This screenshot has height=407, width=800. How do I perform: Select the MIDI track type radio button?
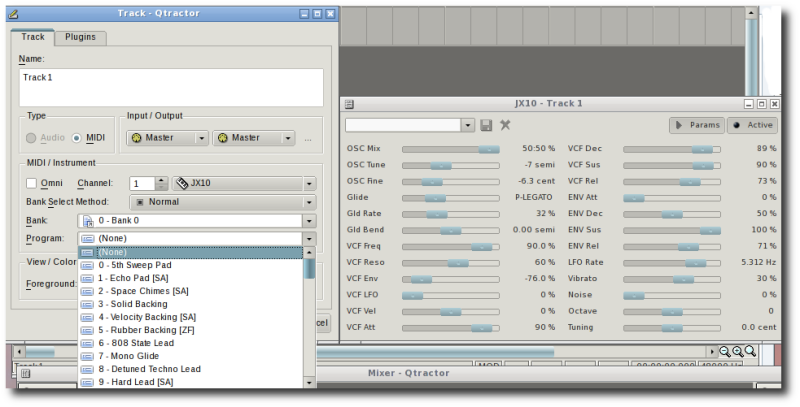pos(76,138)
